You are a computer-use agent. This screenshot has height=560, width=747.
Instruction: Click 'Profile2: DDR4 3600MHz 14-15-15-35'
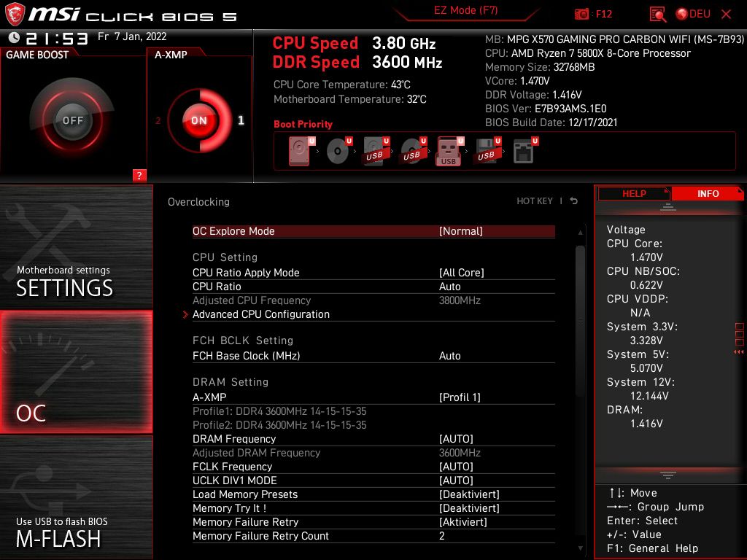click(279, 425)
